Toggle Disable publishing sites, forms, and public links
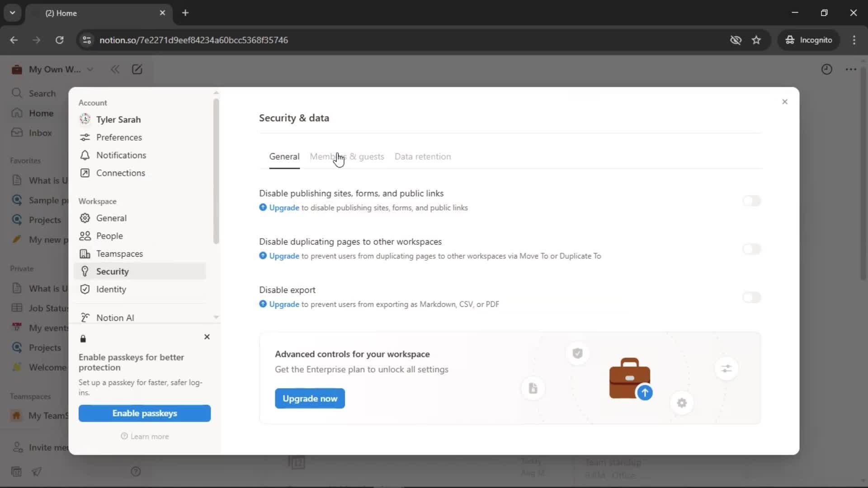Screen dimensions: 868x488 tap(752, 201)
